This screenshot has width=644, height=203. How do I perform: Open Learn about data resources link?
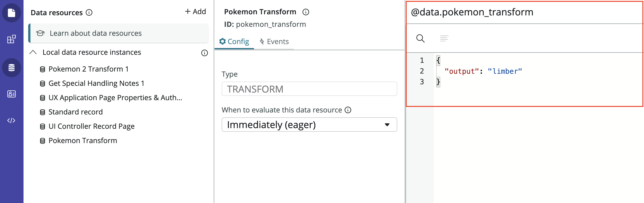pyautogui.click(x=95, y=33)
